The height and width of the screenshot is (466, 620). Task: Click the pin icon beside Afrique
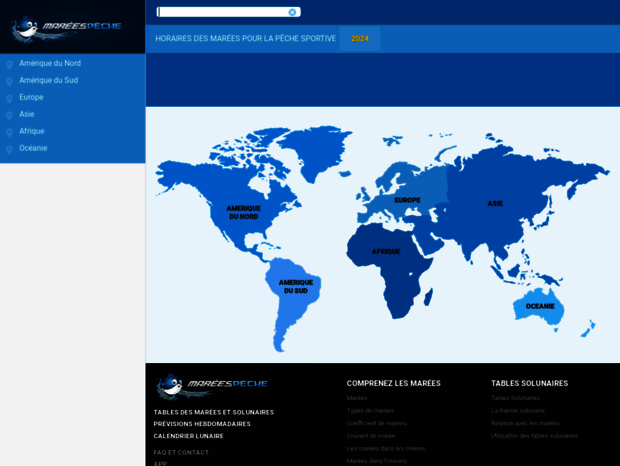[9, 132]
